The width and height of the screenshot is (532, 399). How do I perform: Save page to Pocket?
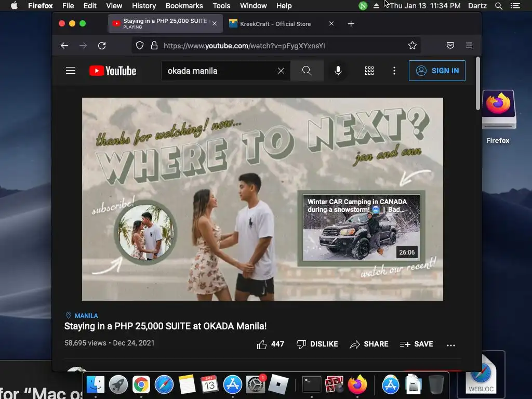coord(450,46)
